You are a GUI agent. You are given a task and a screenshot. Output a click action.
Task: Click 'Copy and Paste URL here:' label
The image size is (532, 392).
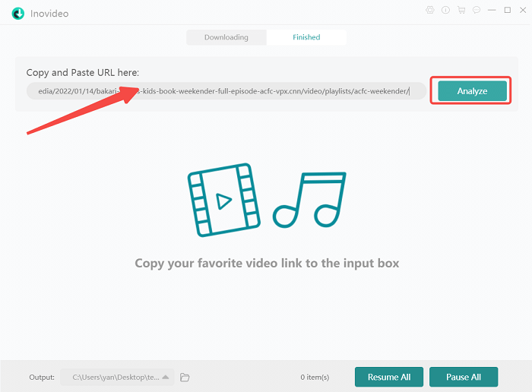[x=82, y=73]
